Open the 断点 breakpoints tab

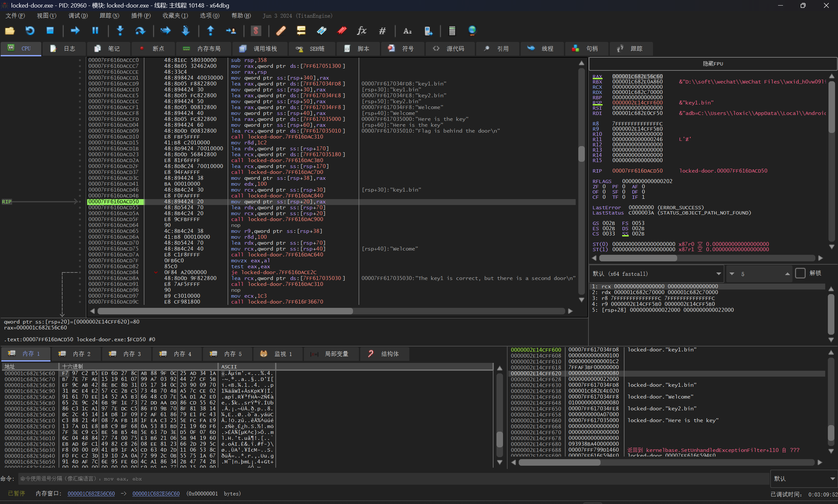[153, 48]
